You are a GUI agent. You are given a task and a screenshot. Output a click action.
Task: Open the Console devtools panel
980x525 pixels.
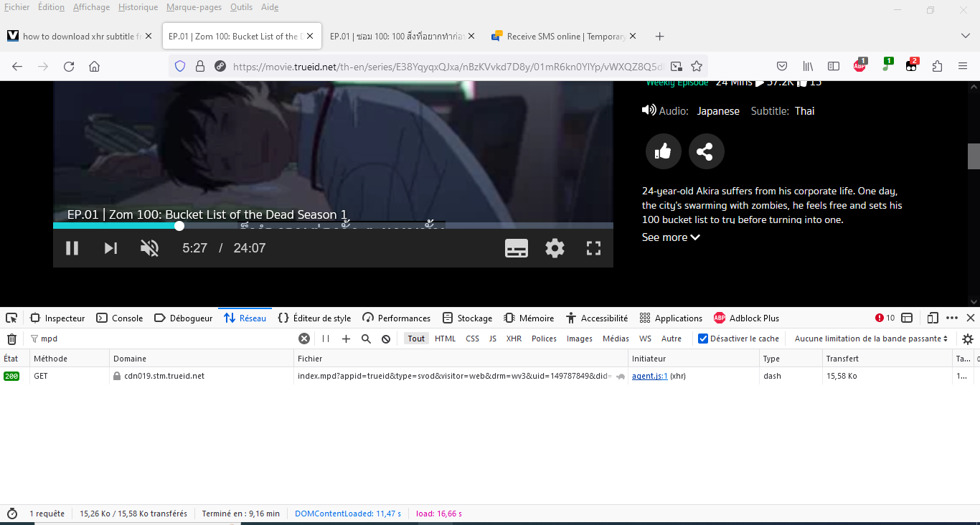point(120,318)
